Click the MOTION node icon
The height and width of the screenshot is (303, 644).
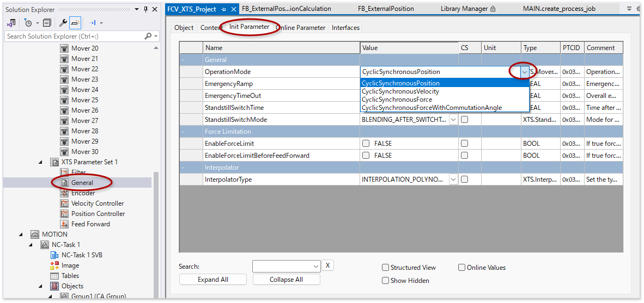34,234
